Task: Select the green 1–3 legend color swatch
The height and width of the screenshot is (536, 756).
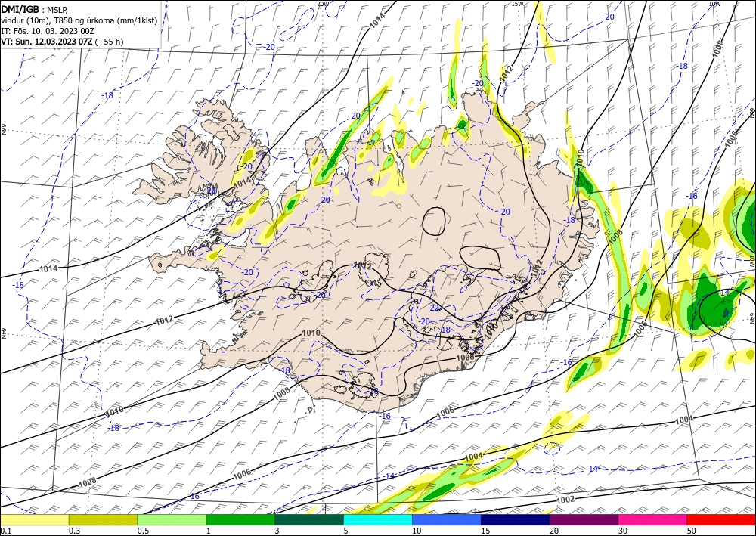Action: (240, 519)
